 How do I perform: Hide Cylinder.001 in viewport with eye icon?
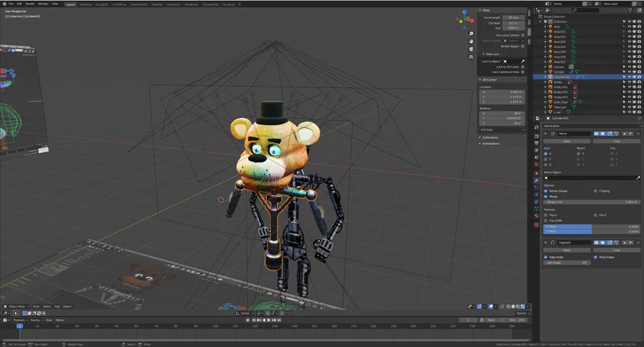[629, 77]
